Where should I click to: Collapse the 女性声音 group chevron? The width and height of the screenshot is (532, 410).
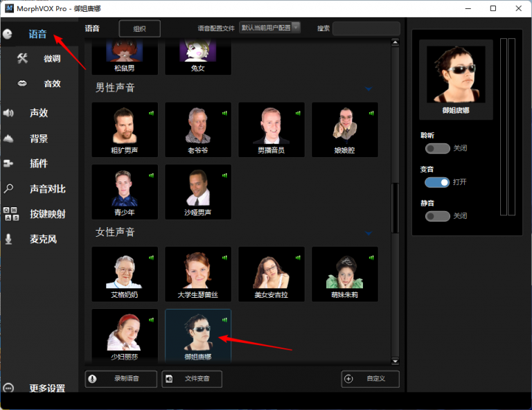369,233
